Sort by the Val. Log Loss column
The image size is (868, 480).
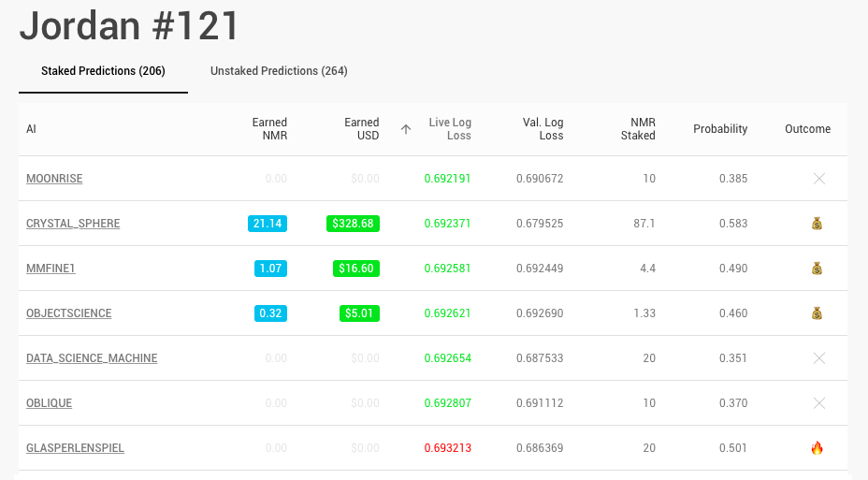tap(542, 129)
